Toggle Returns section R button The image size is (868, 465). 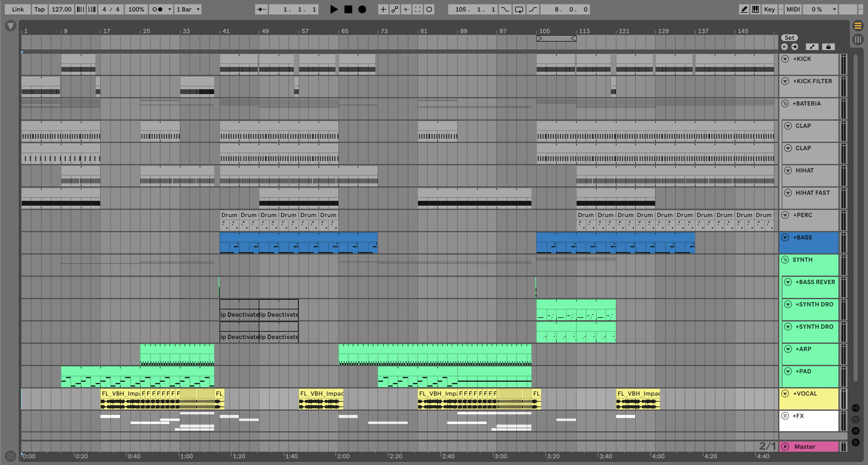(856, 419)
